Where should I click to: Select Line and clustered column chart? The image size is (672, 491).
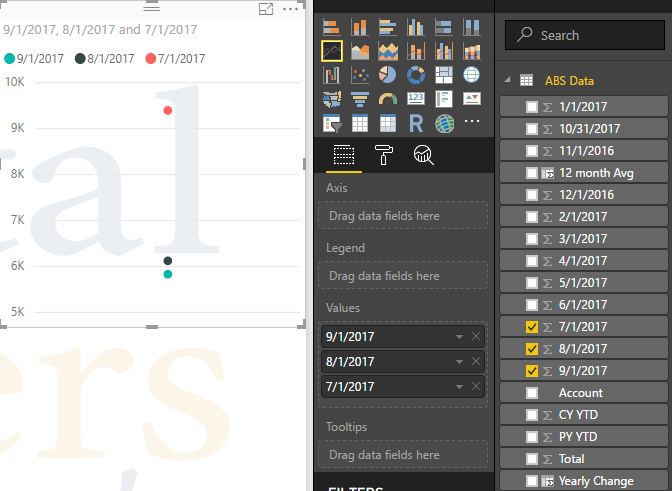click(444, 51)
